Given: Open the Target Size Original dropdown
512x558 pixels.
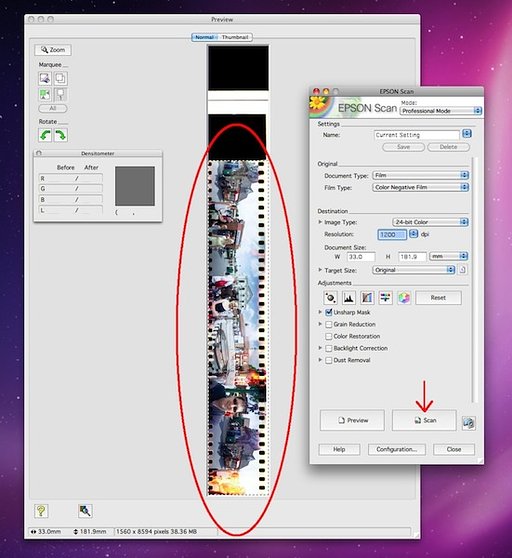Looking at the screenshot, I should [x=414, y=270].
